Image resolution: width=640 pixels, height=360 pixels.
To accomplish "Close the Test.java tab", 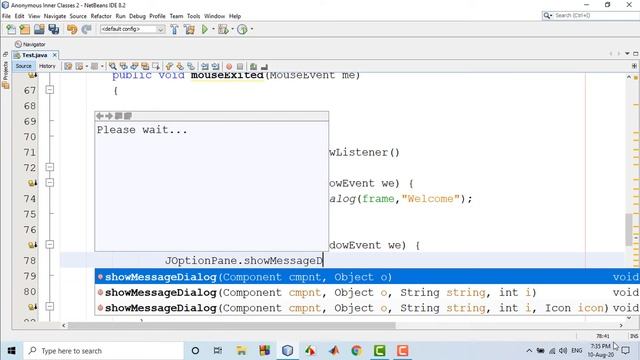I will tap(55, 55).
